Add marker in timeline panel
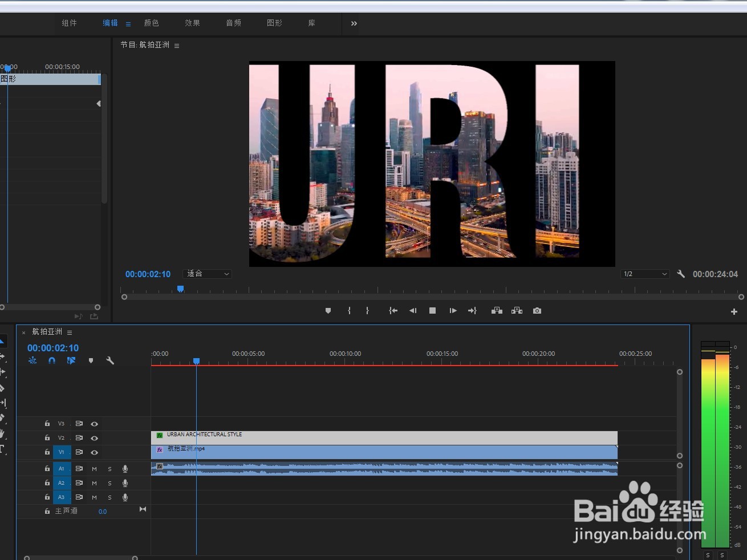The image size is (747, 560). pos(91,360)
